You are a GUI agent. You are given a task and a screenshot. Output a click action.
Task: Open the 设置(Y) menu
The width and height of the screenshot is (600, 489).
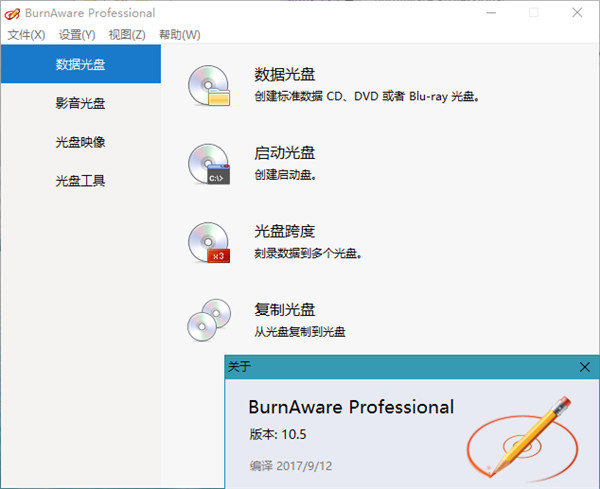point(77,35)
